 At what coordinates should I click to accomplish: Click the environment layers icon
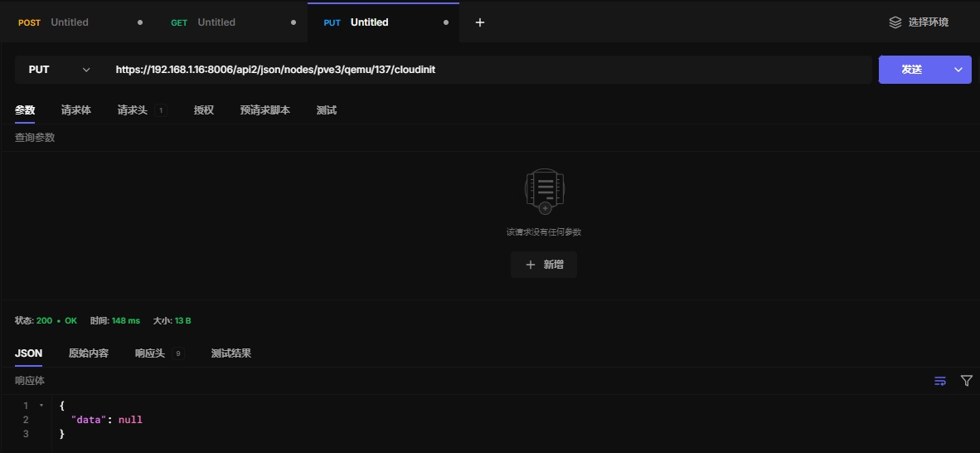click(x=895, y=22)
